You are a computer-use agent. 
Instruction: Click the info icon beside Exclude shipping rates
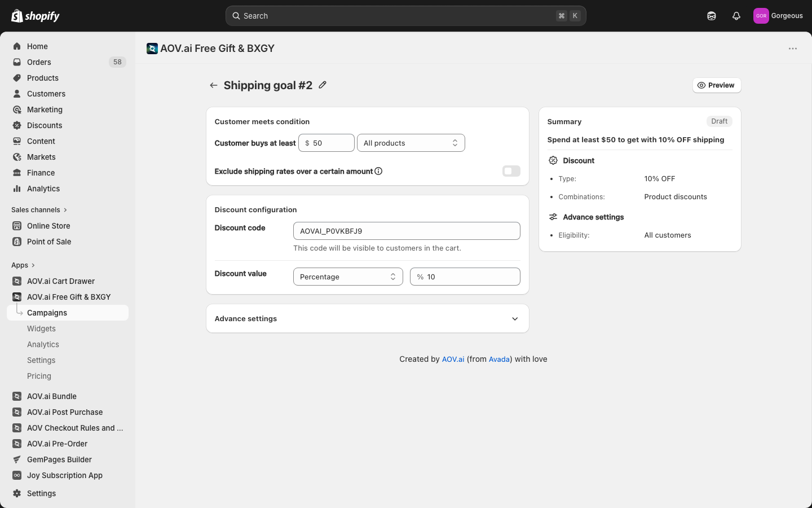pyautogui.click(x=378, y=171)
